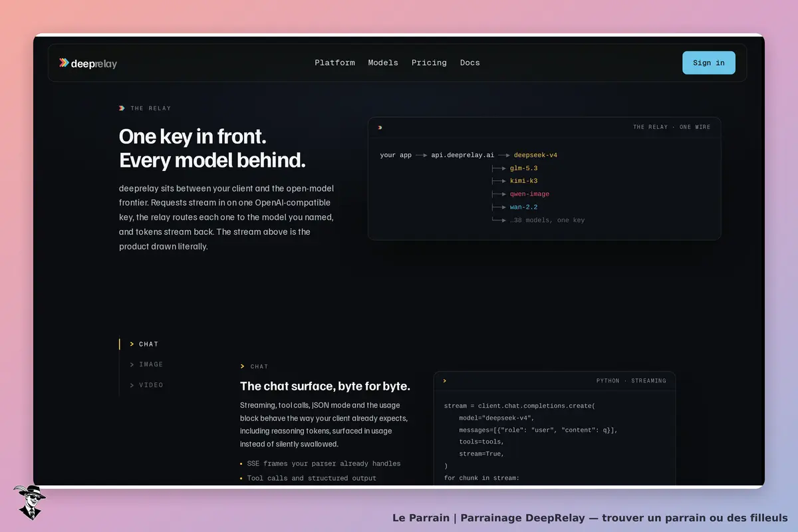Open the Pricing nav item
The height and width of the screenshot is (532, 798).
[x=429, y=63]
